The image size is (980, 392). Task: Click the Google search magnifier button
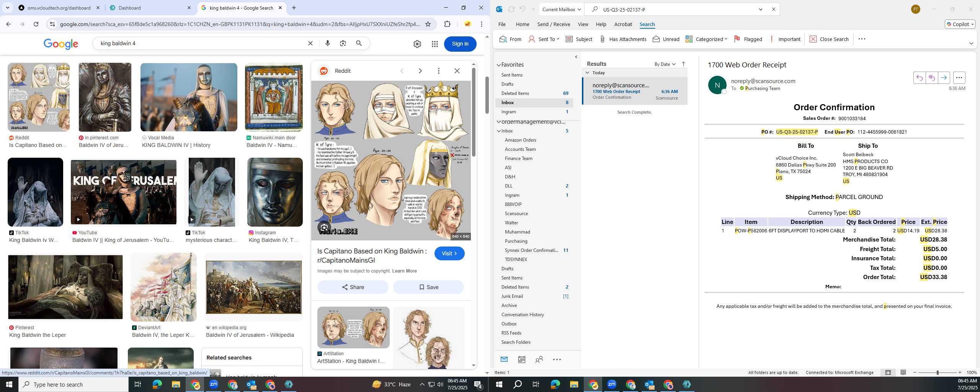pyautogui.click(x=359, y=43)
